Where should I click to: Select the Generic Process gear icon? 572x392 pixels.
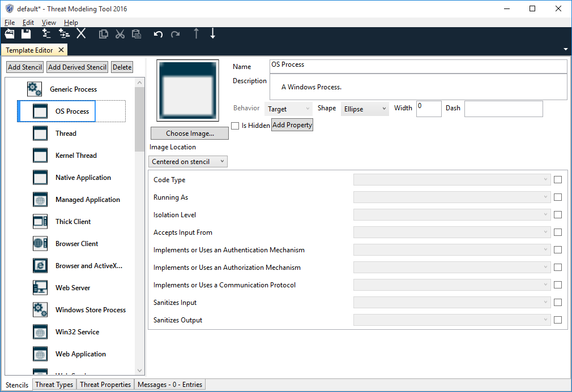[35, 89]
